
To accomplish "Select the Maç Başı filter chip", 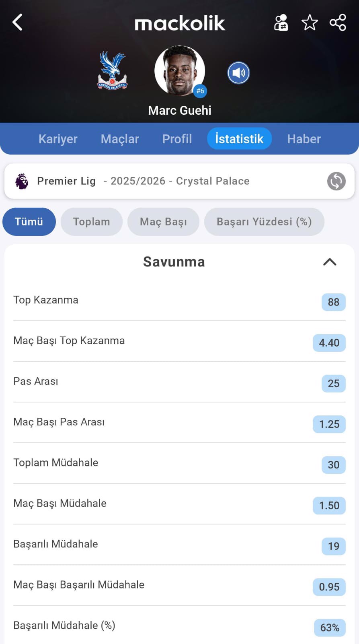I will point(163,222).
